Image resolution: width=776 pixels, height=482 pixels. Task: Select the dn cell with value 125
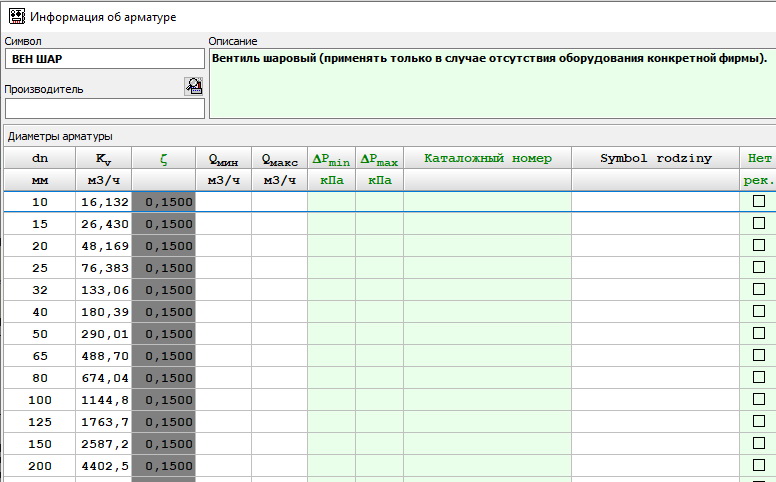(x=40, y=422)
